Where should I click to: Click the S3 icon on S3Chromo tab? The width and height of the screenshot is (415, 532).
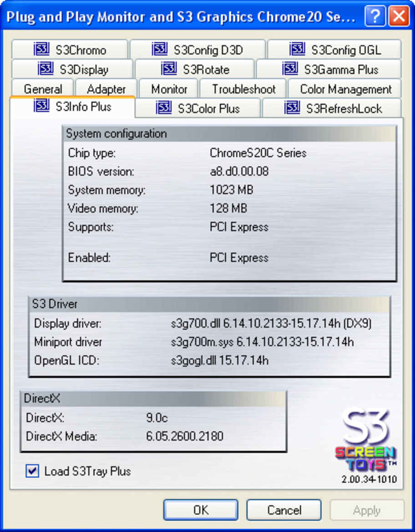click(41, 49)
